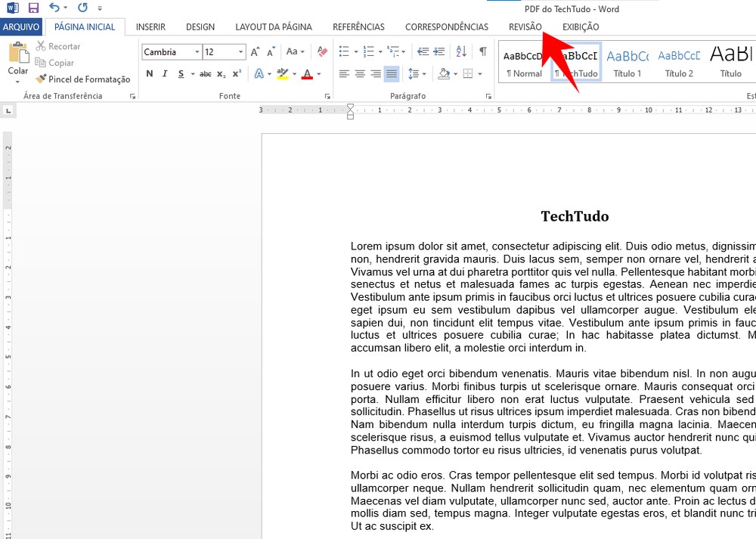
Task: Clear all formatting with the eraser icon
Action: [x=322, y=51]
